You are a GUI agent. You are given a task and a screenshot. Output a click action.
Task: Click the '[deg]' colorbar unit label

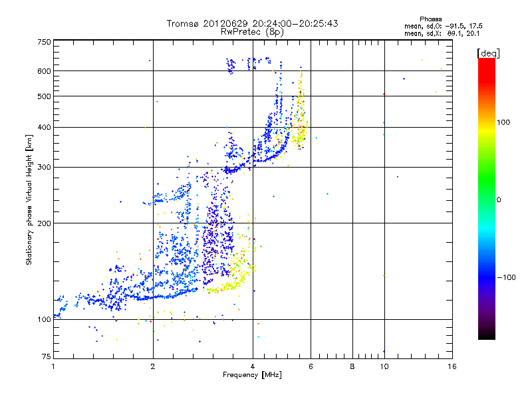tap(488, 53)
